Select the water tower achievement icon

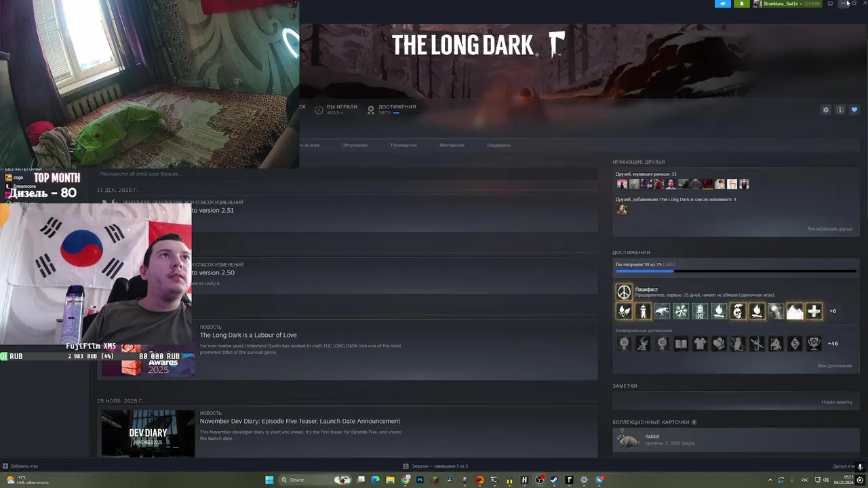click(700, 311)
